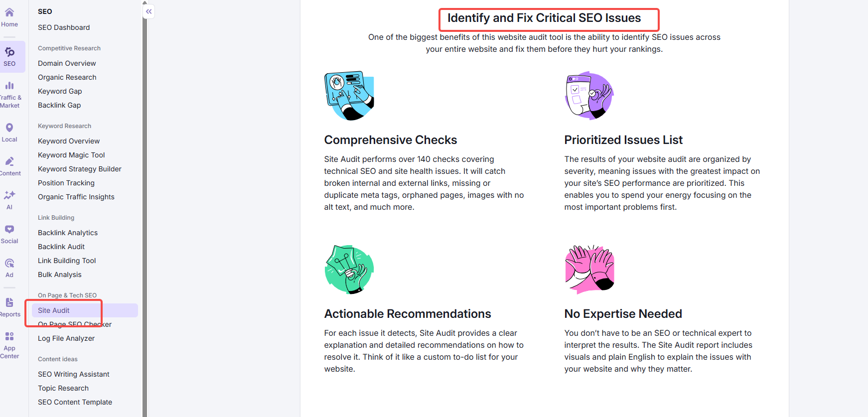The height and width of the screenshot is (417, 868).
Task: Click the AI sparkle icon
Action: tap(9, 195)
